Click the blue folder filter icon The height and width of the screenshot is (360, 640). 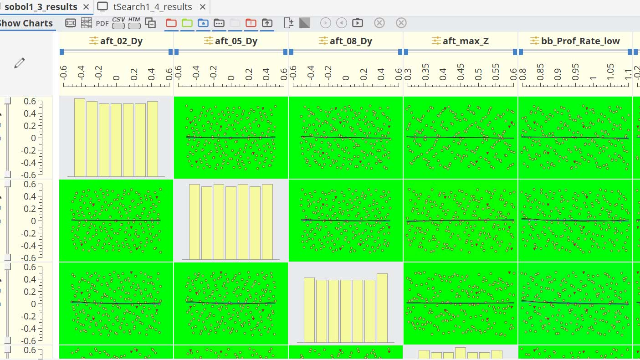[x=203, y=23]
